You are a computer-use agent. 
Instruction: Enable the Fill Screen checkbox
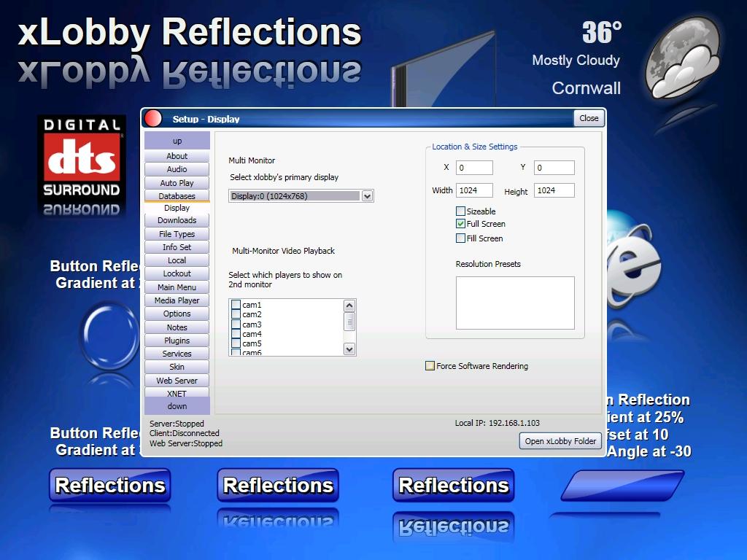461,238
